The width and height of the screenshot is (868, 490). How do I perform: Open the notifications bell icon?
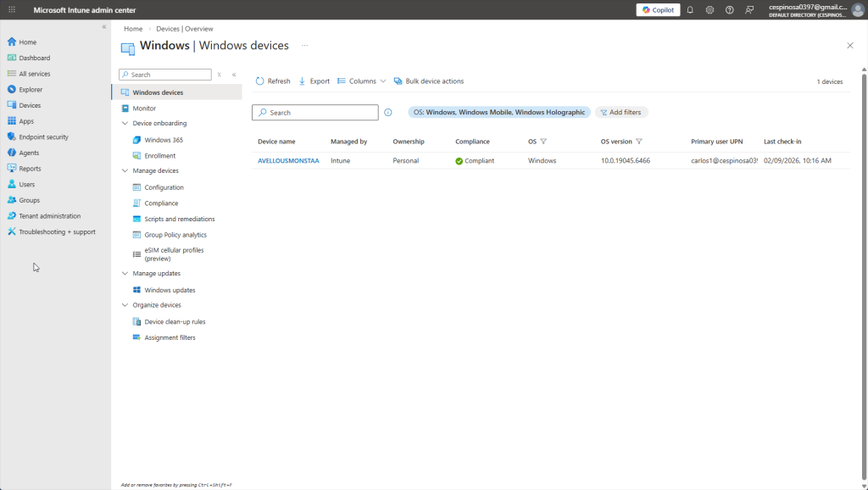click(690, 10)
